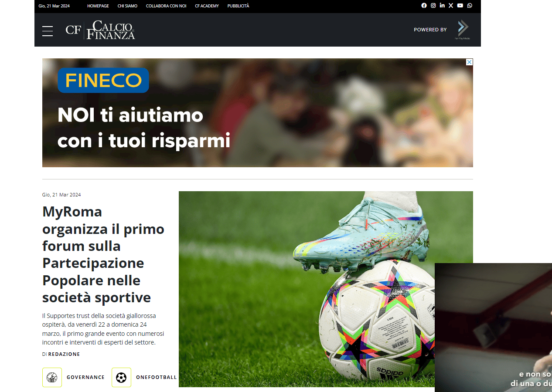Open the Instagram profile icon

(433, 6)
